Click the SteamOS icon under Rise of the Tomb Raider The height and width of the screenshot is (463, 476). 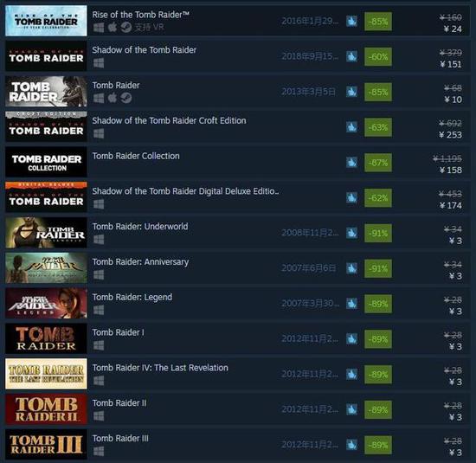(x=126, y=28)
